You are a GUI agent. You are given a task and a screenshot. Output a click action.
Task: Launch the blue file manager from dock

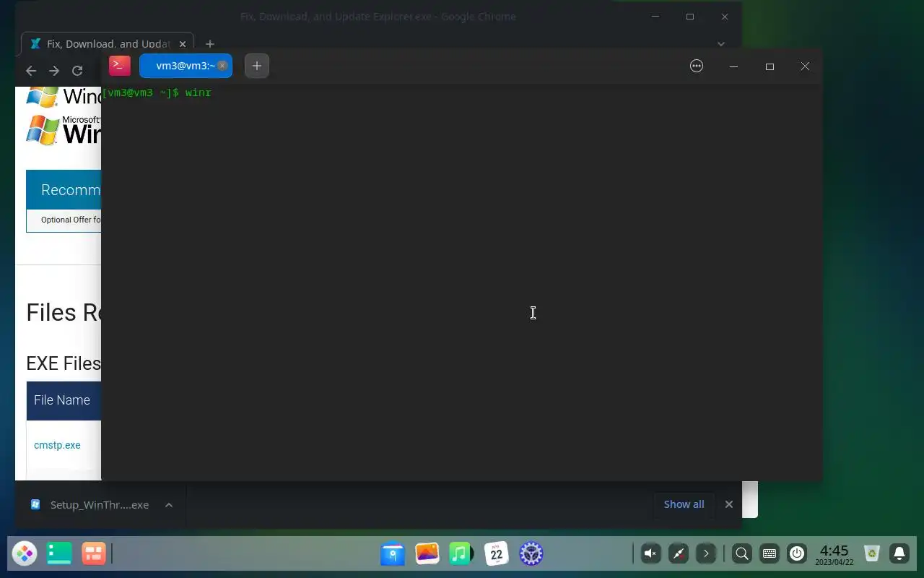[393, 554]
